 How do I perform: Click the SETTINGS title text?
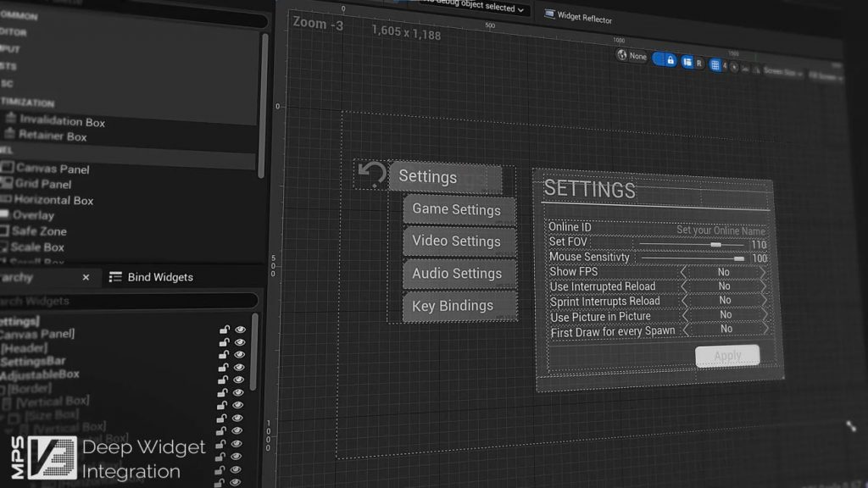[x=590, y=189]
